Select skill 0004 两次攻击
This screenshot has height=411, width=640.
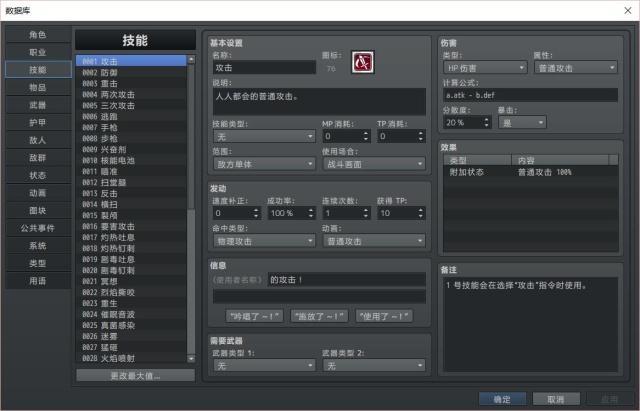131,95
